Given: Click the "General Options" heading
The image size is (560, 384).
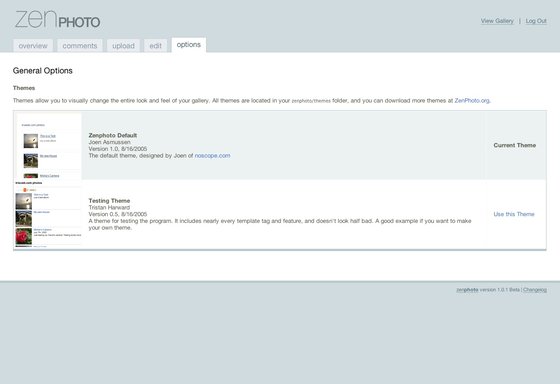Looking at the screenshot, I should pos(42,71).
